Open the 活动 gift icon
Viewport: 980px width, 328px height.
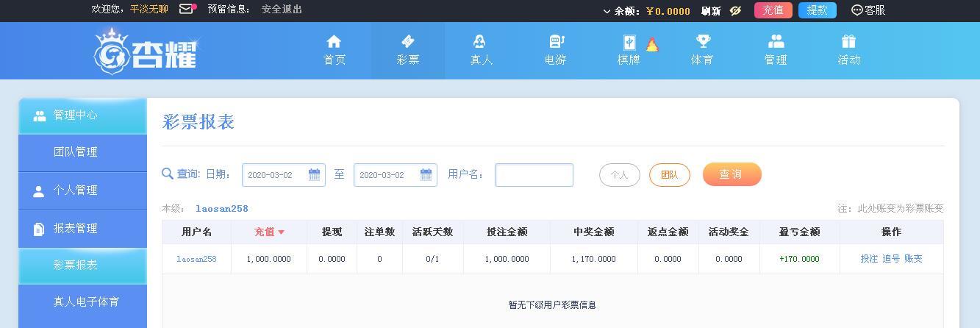[849, 42]
